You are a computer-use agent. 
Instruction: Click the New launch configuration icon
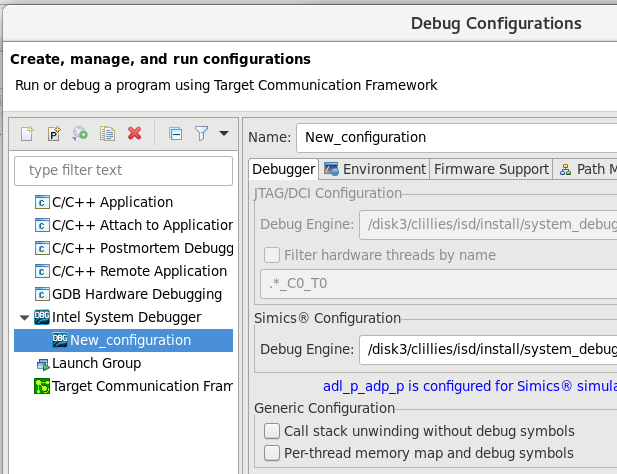pos(27,134)
